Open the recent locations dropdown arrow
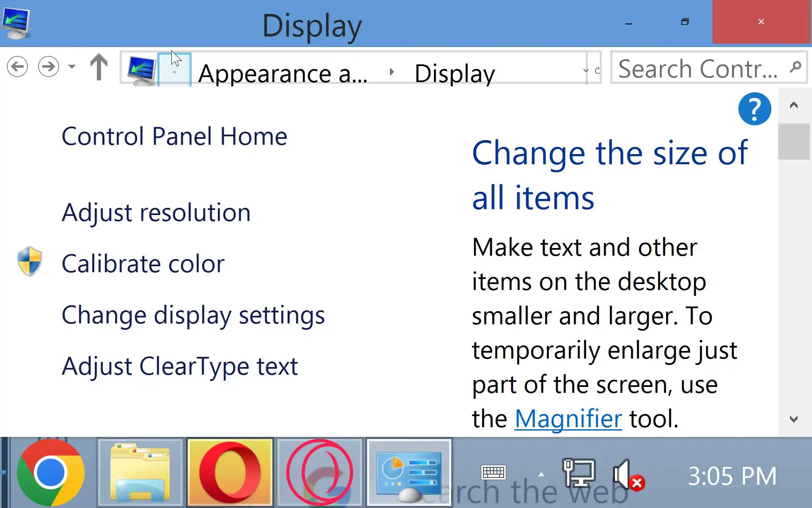 pos(72,67)
